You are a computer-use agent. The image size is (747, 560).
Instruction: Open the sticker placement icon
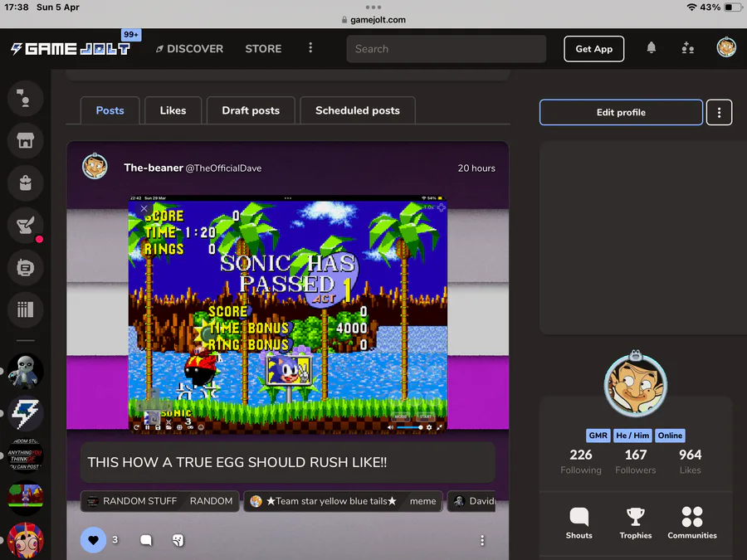(x=178, y=540)
